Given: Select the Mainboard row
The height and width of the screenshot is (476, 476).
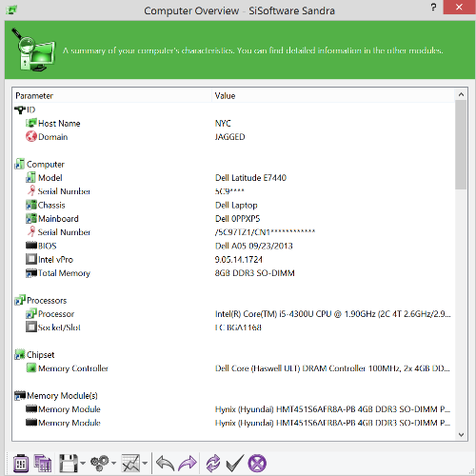Looking at the screenshot, I should (x=233, y=219).
